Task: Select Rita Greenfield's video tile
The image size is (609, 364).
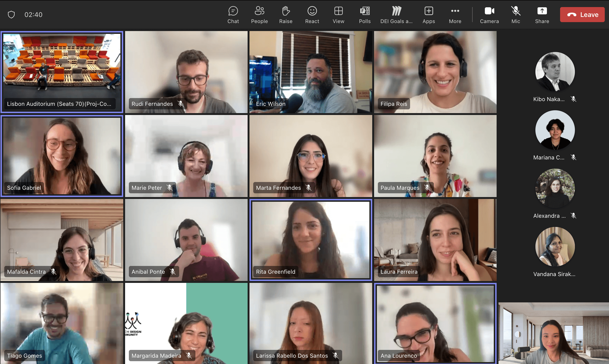Action: click(x=311, y=240)
